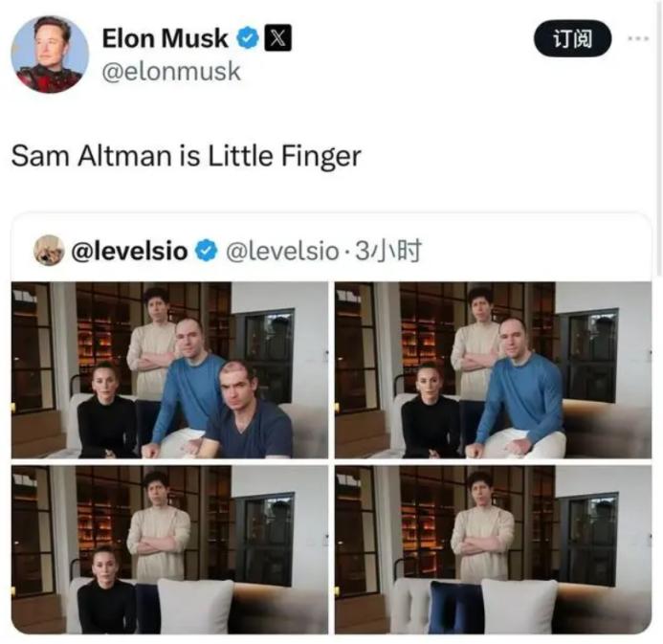Click the gray @levelsio handle
The height and width of the screenshot is (644, 663).
(x=281, y=252)
